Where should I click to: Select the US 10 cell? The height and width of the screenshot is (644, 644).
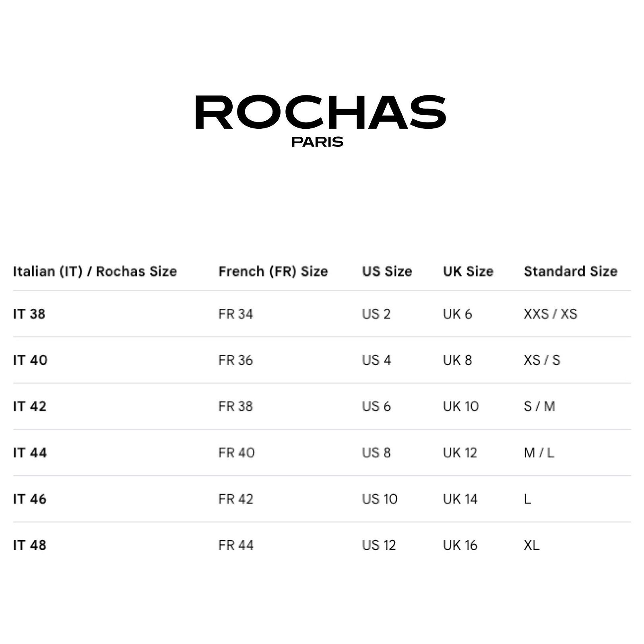pyautogui.click(x=380, y=499)
